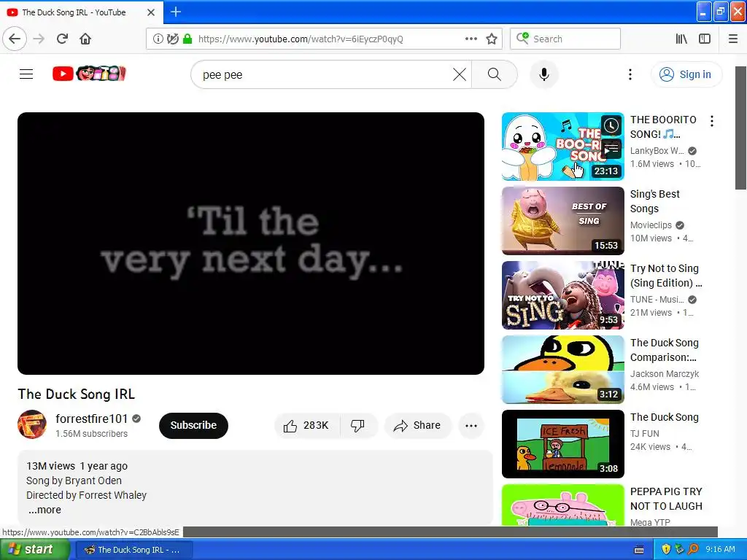Open the Windows start menu
This screenshot has width=747, height=560.
[35, 550]
